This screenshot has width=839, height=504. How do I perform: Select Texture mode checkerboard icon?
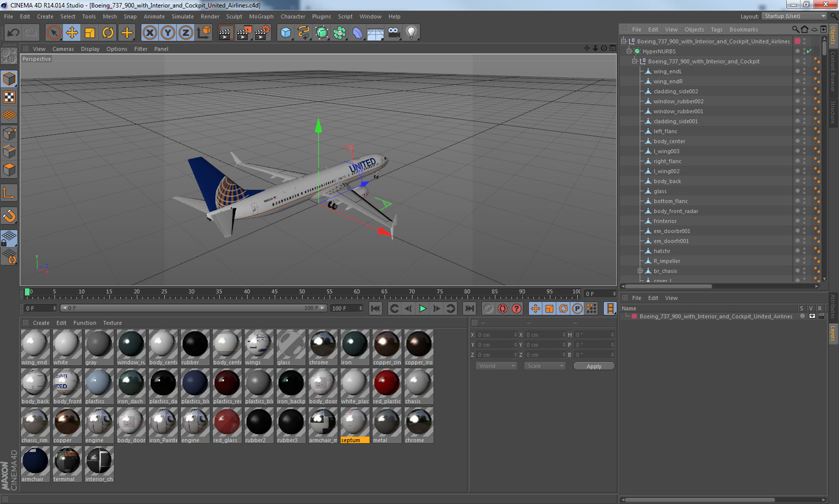pyautogui.click(x=9, y=97)
